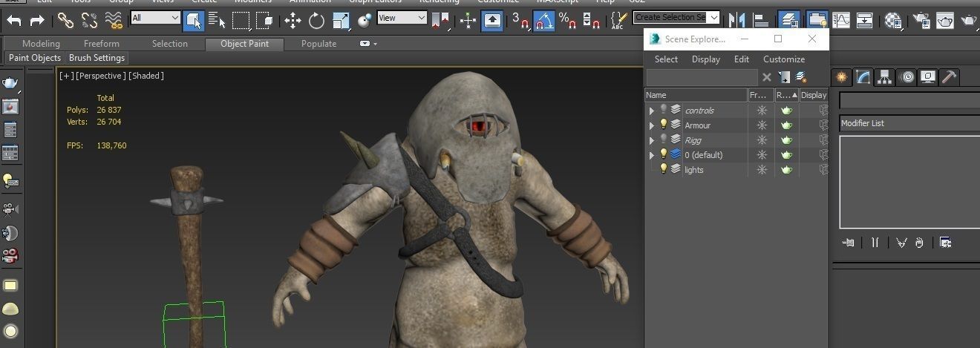Expand the controls layer
The height and width of the screenshot is (348, 980).
coord(652,111)
